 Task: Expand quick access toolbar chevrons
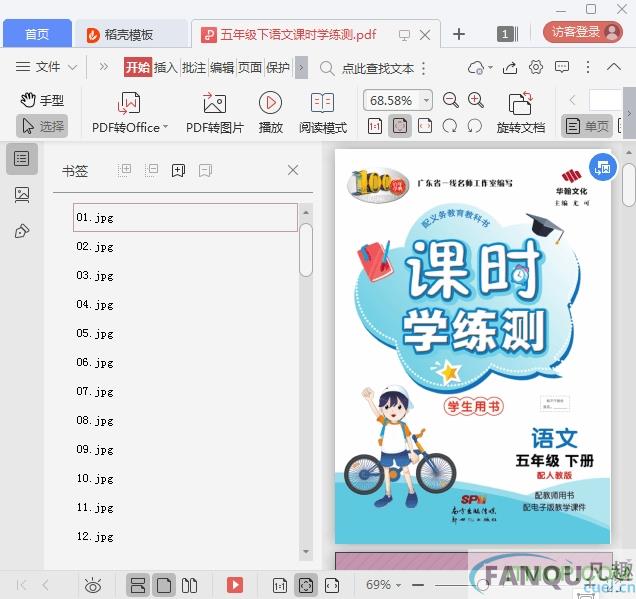coord(104,67)
